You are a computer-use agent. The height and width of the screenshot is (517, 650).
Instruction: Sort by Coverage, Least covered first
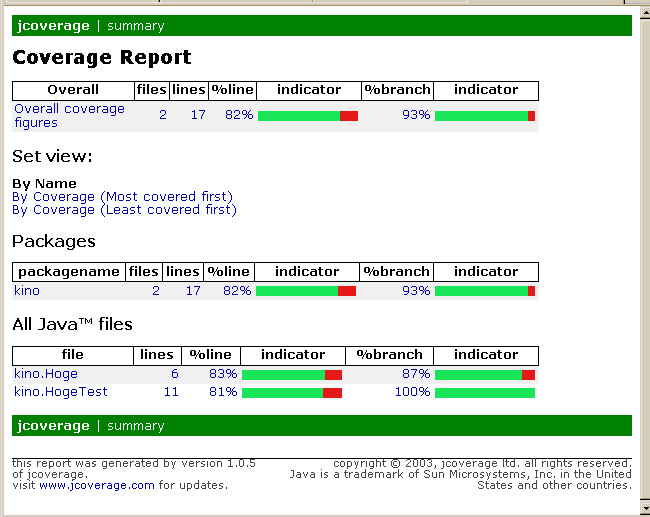tap(124, 210)
